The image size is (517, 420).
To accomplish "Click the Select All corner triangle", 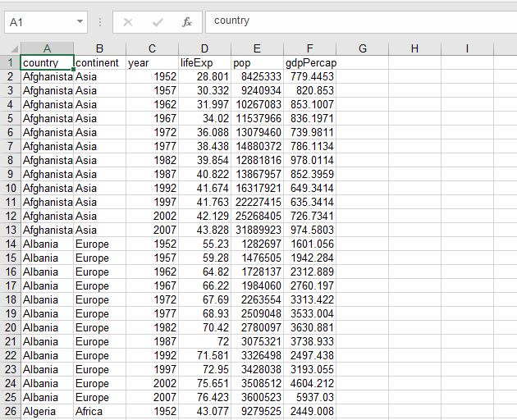I will click(x=14, y=49).
